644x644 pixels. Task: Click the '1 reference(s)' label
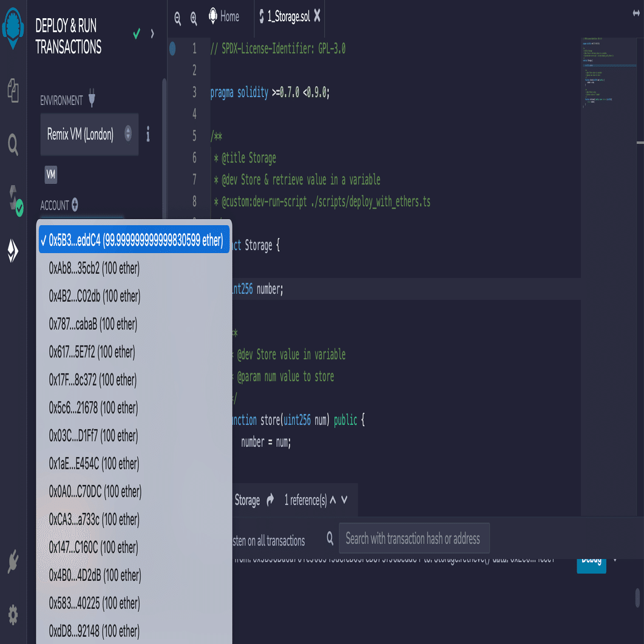coord(305,500)
